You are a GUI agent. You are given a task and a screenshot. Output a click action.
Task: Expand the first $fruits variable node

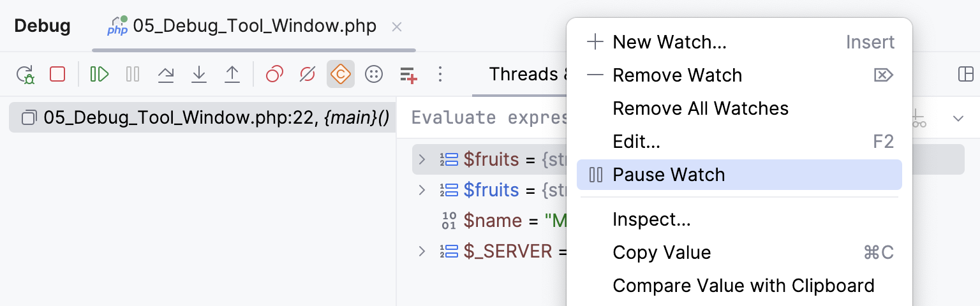(421, 159)
